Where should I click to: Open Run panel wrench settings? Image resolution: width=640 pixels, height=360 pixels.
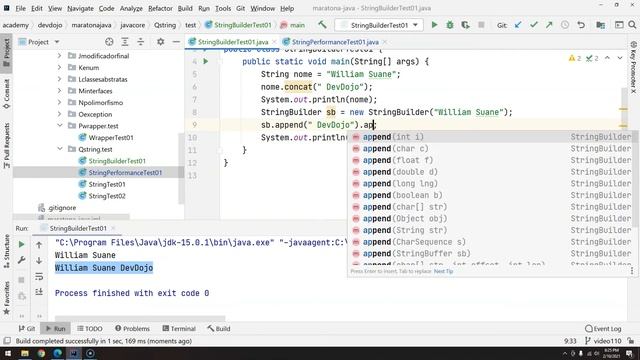tap(22, 260)
